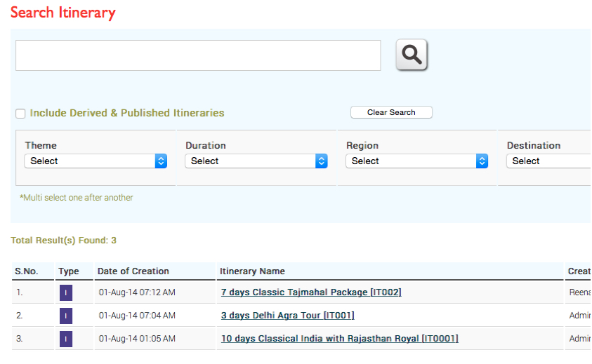Select the date 01-Aug-14 01:05 AM
The width and height of the screenshot is (592, 364).
pyautogui.click(x=137, y=339)
